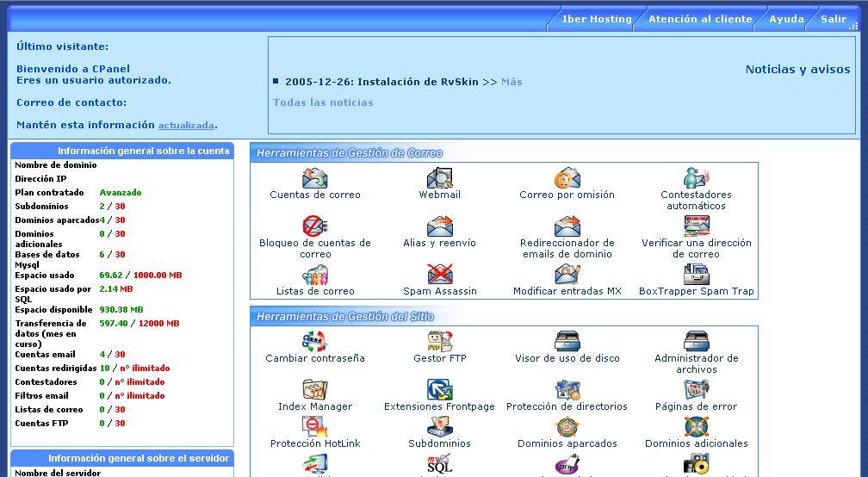The height and width of the screenshot is (477, 868).
Task: Click the 'Información general sobre el servidor' header
Action: pyautogui.click(x=122, y=458)
